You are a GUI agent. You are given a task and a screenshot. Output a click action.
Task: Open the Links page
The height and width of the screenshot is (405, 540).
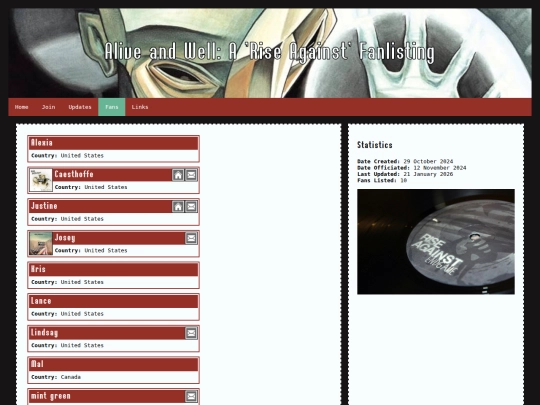point(140,107)
